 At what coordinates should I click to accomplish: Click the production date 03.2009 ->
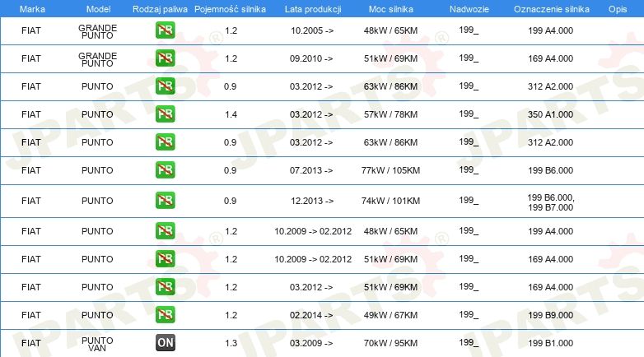pos(311,343)
